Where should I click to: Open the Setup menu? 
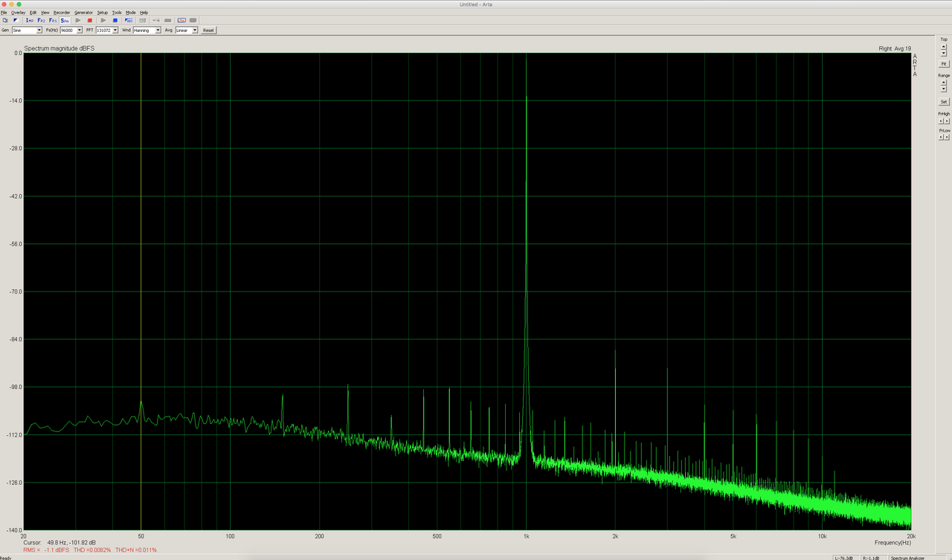[x=103, y=13]
